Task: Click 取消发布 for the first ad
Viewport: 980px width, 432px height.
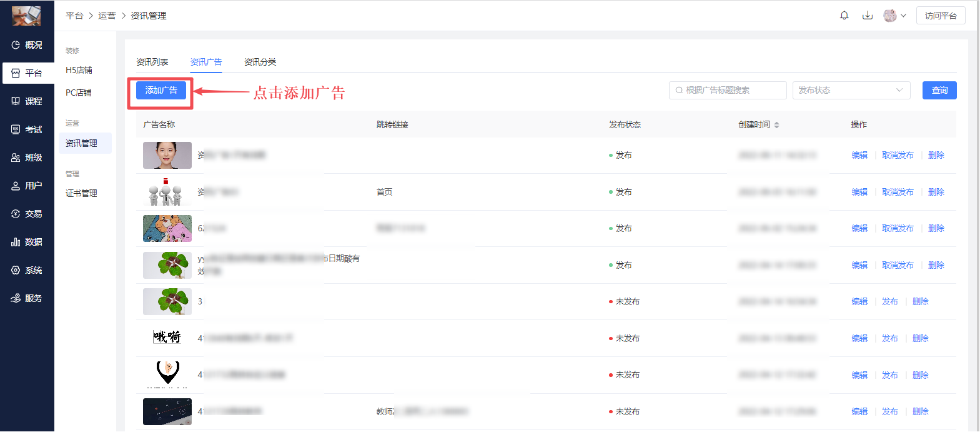Action: [898, 155]
